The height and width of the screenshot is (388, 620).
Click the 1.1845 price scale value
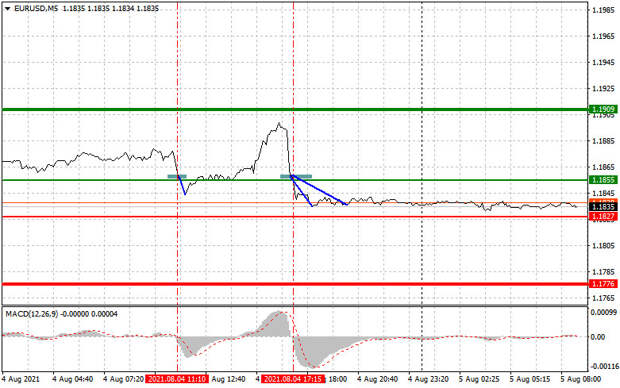(603, 193)
